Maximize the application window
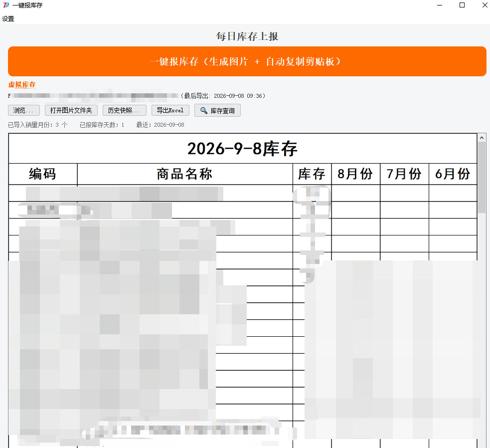The width and height of the screenshot is (490, 448). (462, 5)
